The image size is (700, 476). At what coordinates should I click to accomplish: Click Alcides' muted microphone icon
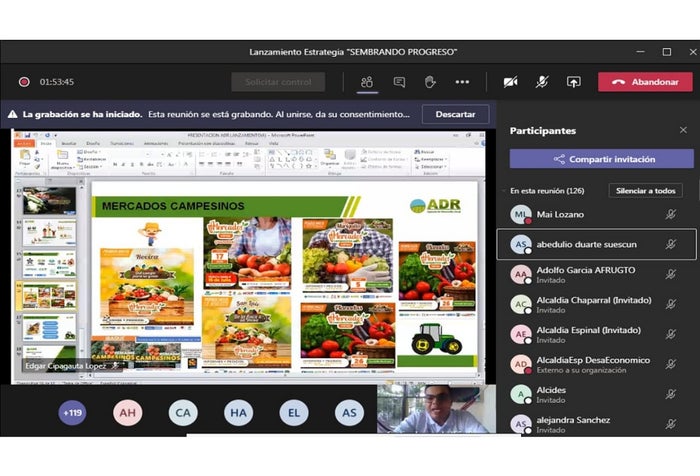pyautogui.click(x=671, y=394)
